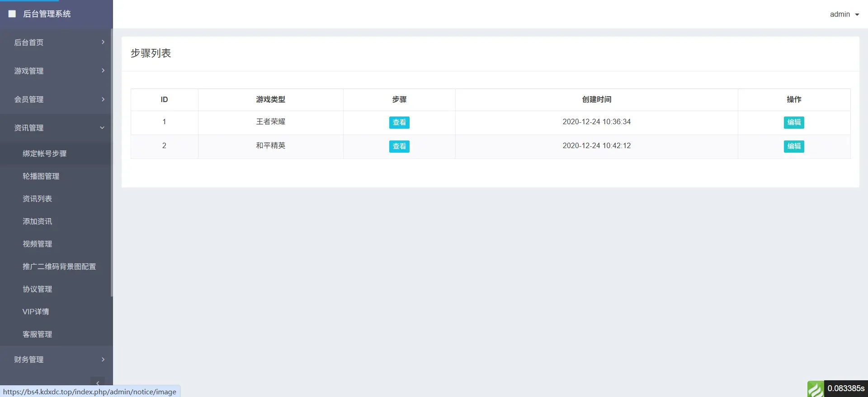868x397 pixels.
Task: Open 绑定帐号步骤 submenu item
Action: [45, 154]
